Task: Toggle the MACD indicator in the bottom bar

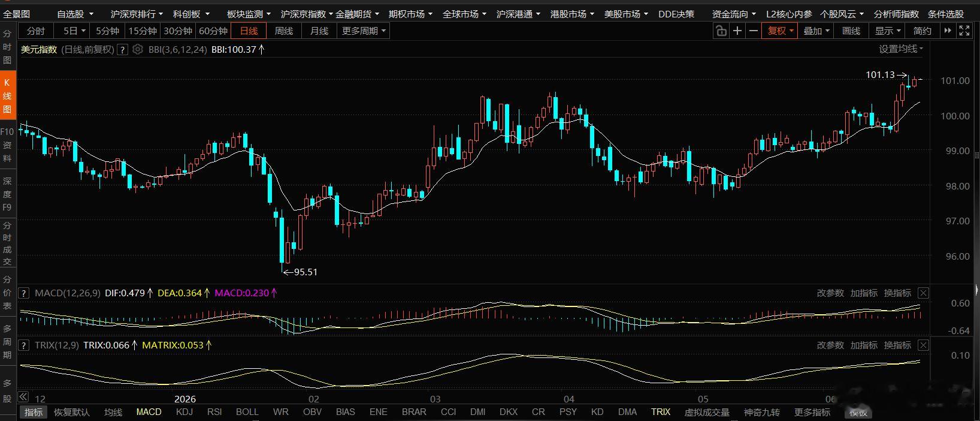Action: 149,412
